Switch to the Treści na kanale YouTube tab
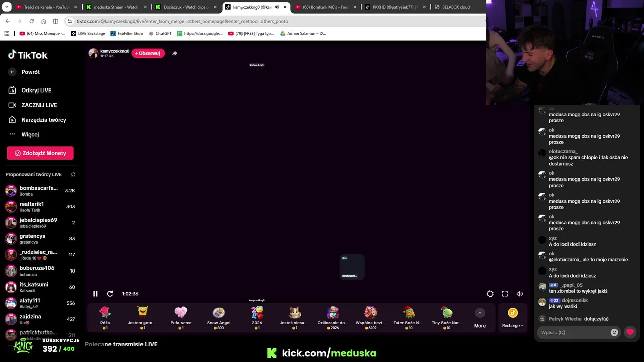644x362 pixels. [46, 7]
